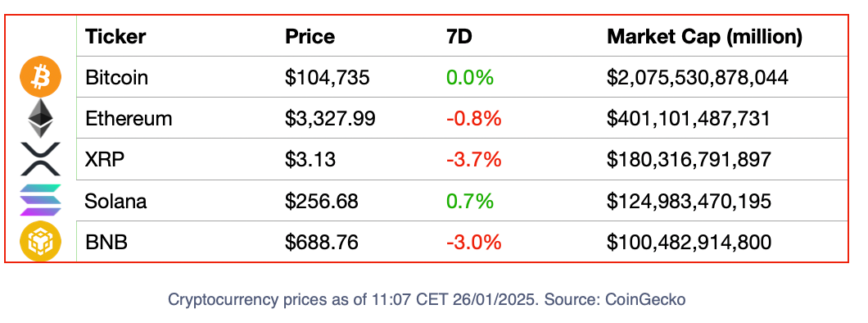The height and width of the screenshot is (323, 868).
Task: Click Ethereum's -0.8% weekly change
Action: pyautogui.click(x=474, y=119)
